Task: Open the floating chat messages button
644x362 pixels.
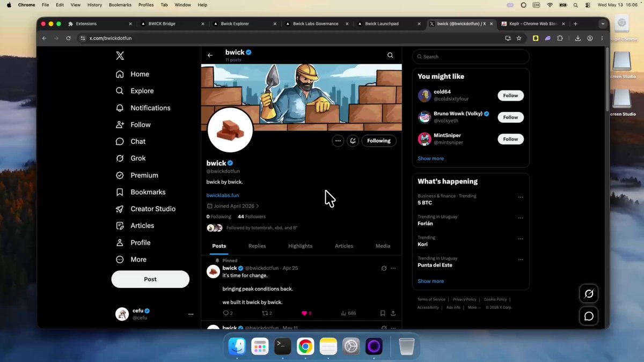Action: point(589,316)
